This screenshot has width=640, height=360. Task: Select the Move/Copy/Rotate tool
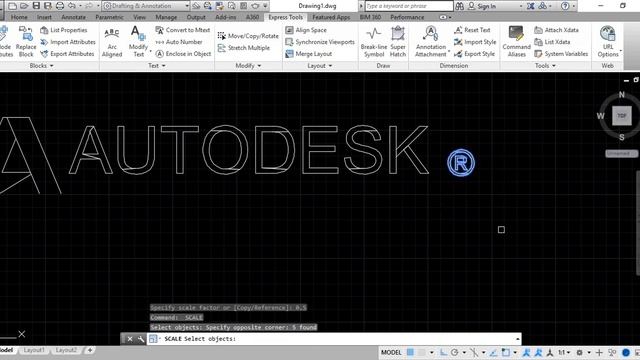point(248,36)
